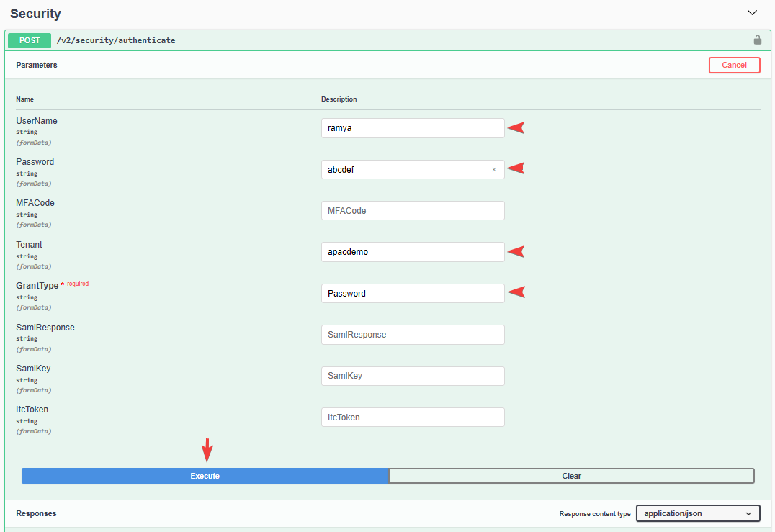Click the SamlResponse input field

pyautogui.click(x=413, y=335)
